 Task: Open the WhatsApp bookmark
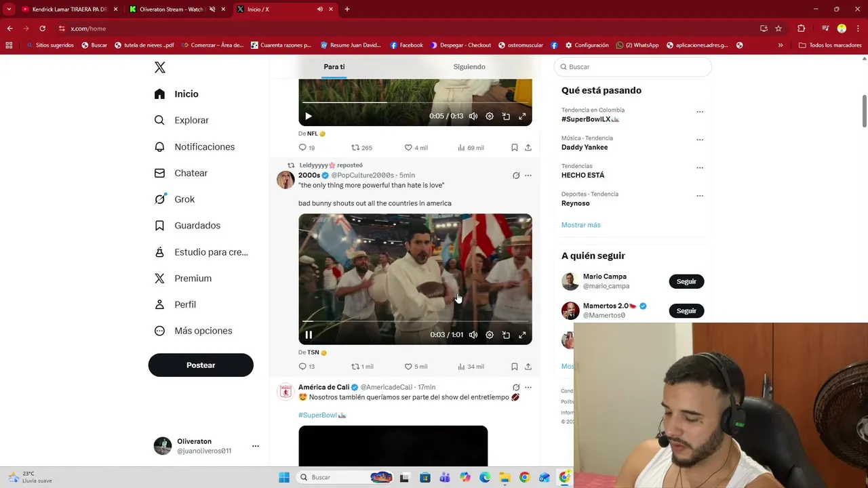(637, 45)
